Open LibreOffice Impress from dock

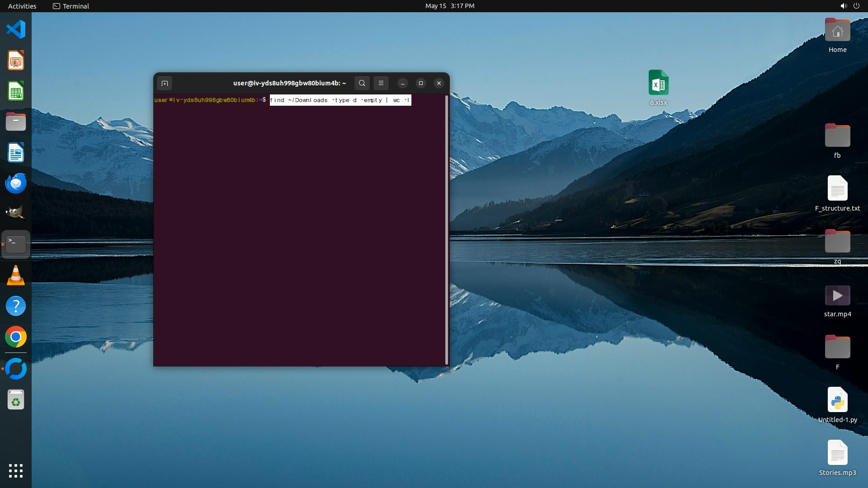tap(16, 61)
